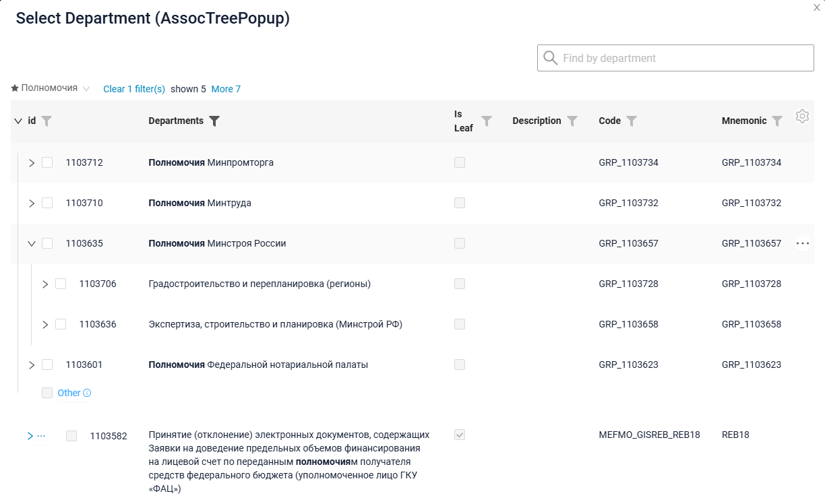Check the Other group checkbox
The image size is (825, 504).
(47, 393)
